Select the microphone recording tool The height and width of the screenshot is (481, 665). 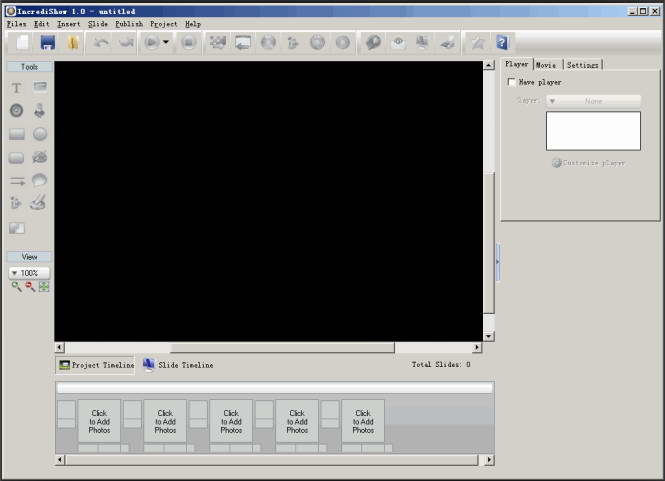[x=39, y=111]
